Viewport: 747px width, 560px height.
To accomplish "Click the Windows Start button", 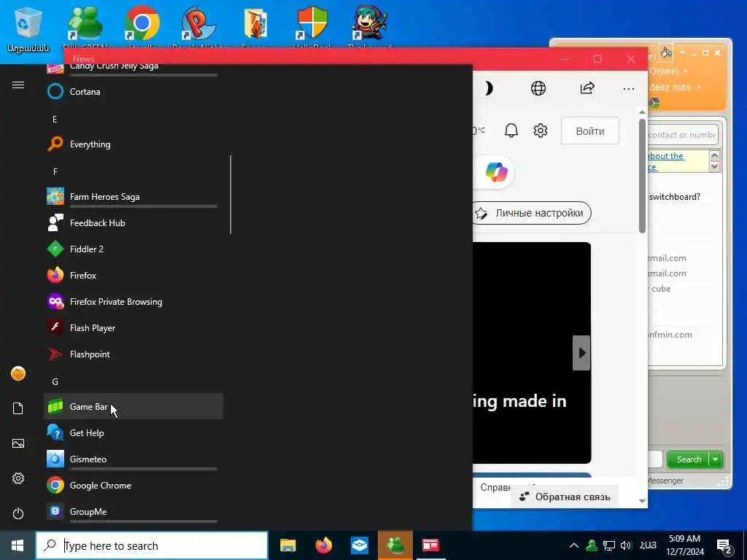I will point(18,545).
